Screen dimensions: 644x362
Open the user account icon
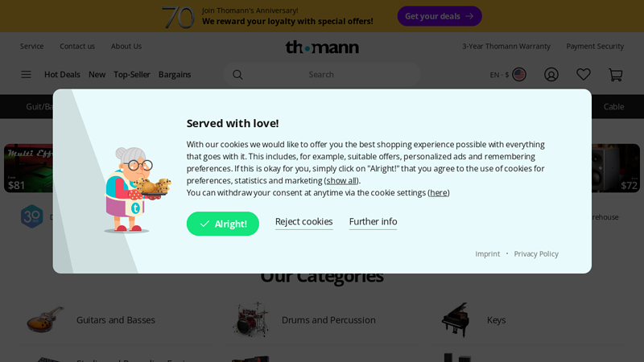pyautogui.click(x=551, y=74)
